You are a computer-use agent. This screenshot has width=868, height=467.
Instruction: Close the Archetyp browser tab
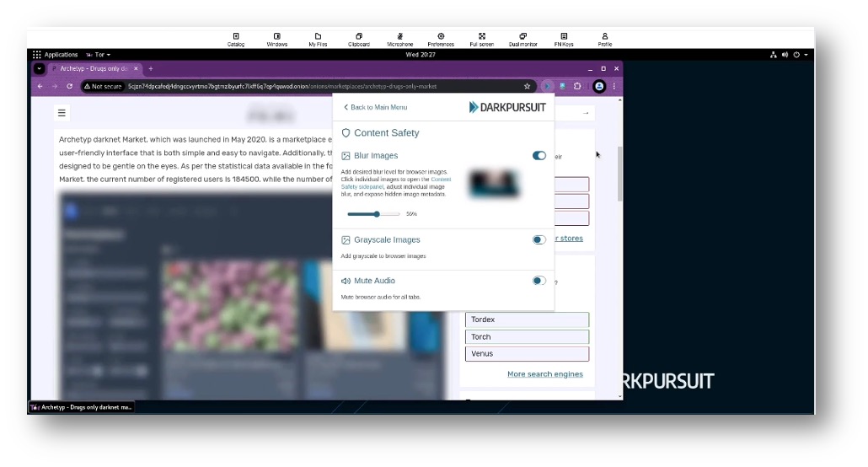coord(136,68)
